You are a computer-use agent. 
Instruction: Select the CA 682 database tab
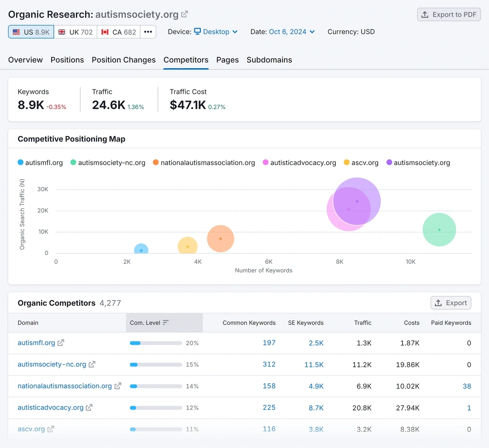tap(119, 32)
